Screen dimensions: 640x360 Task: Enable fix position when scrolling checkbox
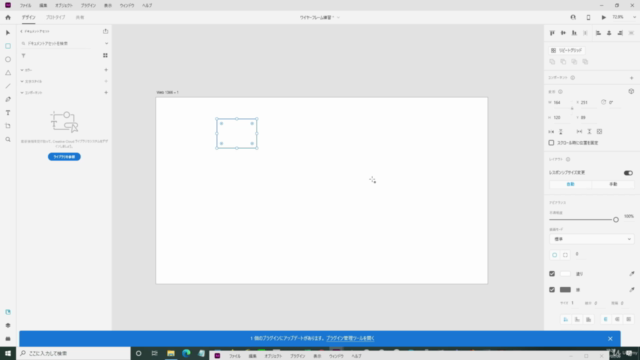tap(551, 143)
